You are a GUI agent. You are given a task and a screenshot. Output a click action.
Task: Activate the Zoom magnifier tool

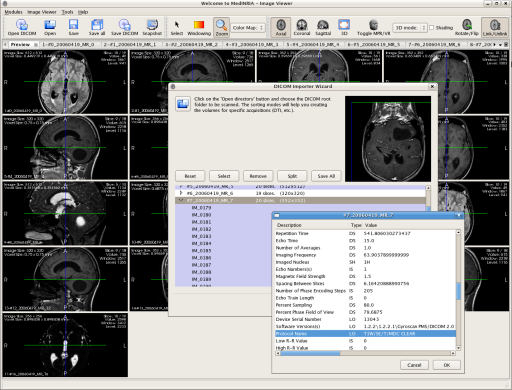[221, 27]
